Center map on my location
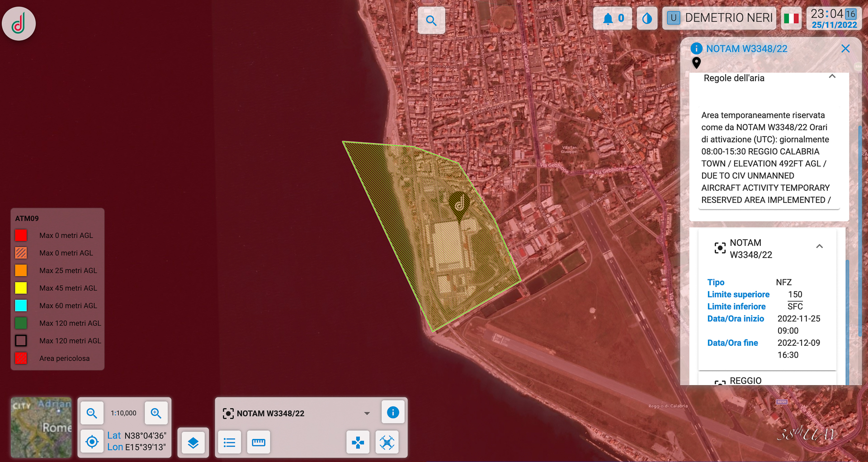 [92, 442]
